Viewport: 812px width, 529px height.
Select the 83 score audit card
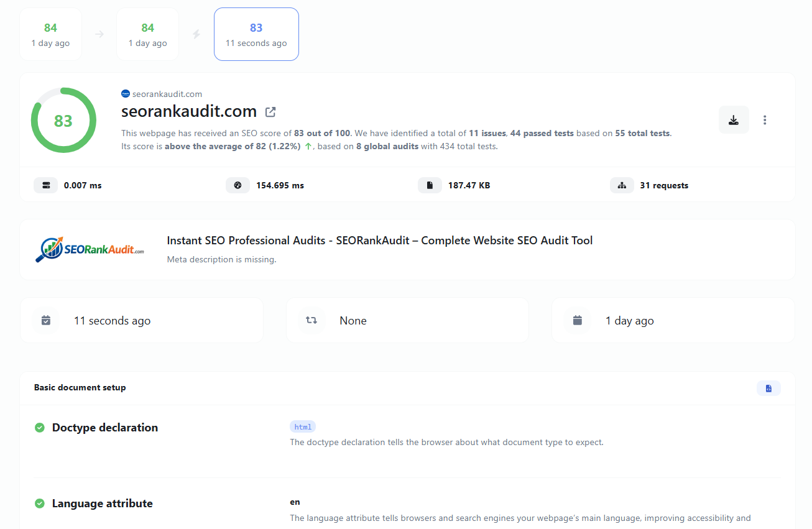coord(256,34)
